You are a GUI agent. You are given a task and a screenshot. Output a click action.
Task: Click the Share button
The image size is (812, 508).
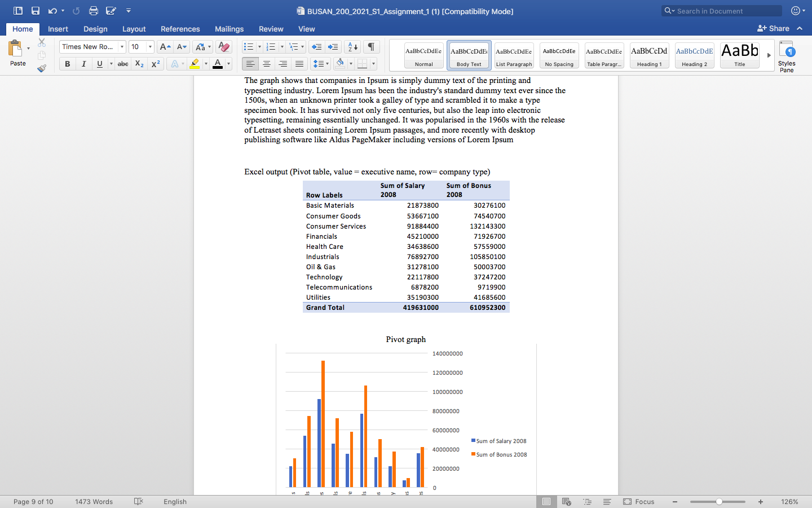[773, 28]
